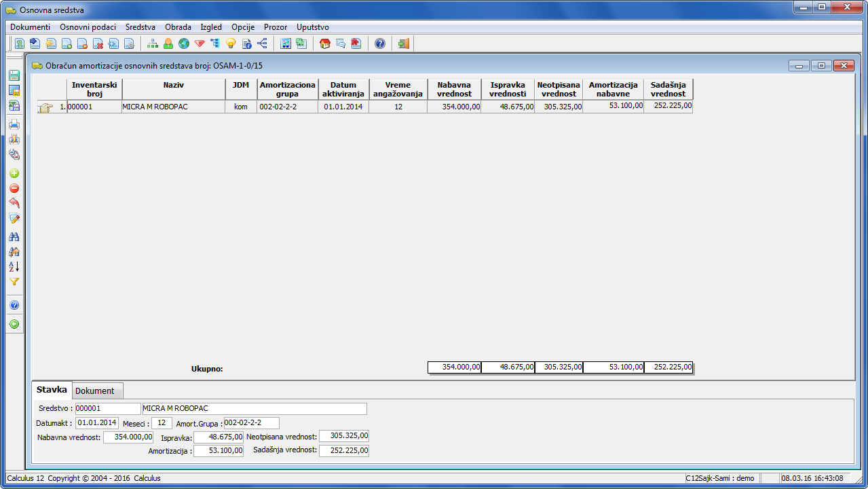The width and height of the screenshot is (868, 489).
Task: Click the house icon in top toolbar
Action: (x=325, y=43)
